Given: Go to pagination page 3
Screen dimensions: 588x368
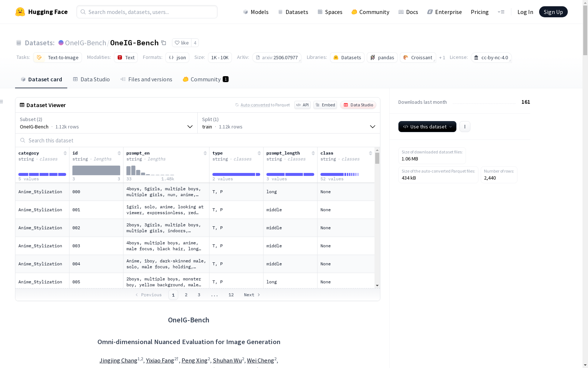Looking at the screenshot, I should click(199, 294).
